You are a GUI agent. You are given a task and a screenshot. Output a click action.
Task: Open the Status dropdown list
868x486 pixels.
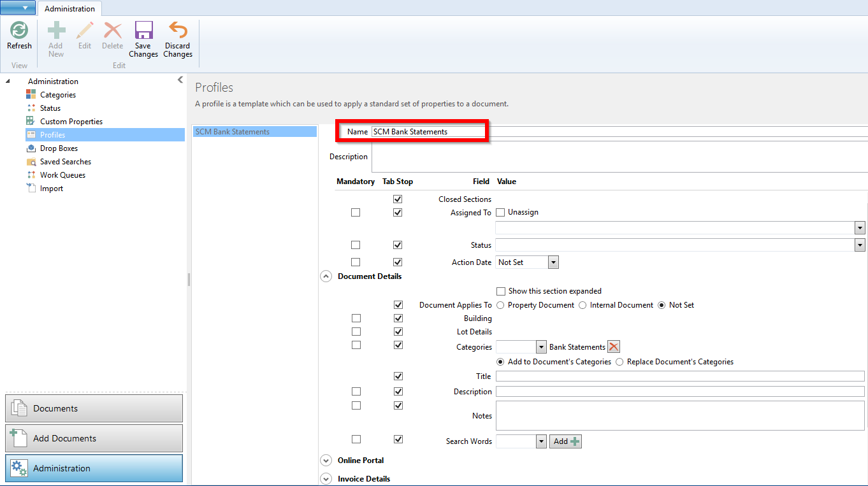(860, 245)
